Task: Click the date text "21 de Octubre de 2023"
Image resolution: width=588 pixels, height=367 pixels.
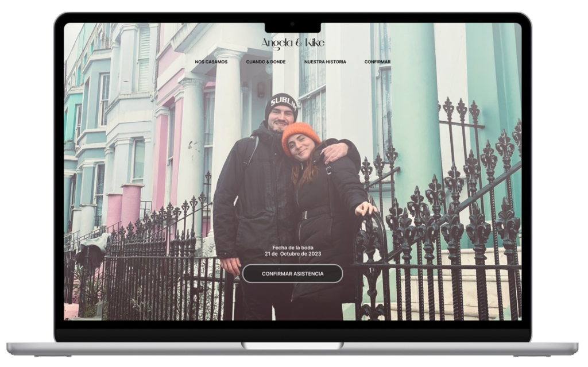Action: tap(293, 254)
